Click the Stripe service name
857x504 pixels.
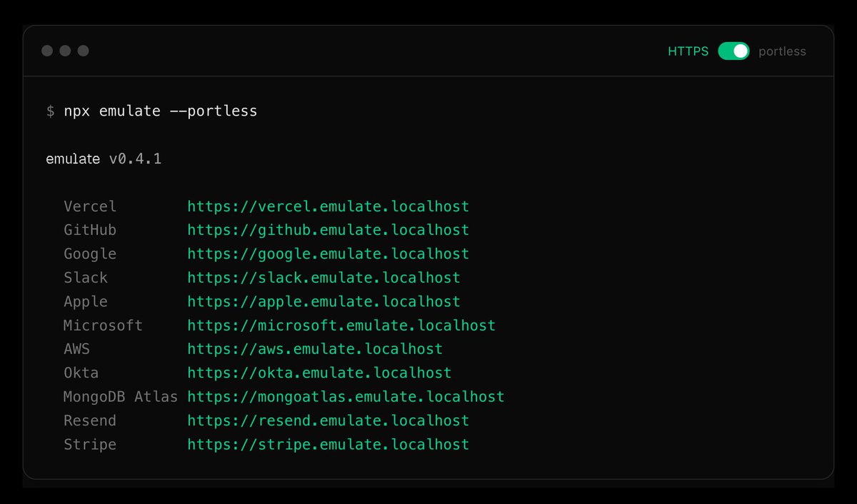pyautogui.click(x=90, y=445)
